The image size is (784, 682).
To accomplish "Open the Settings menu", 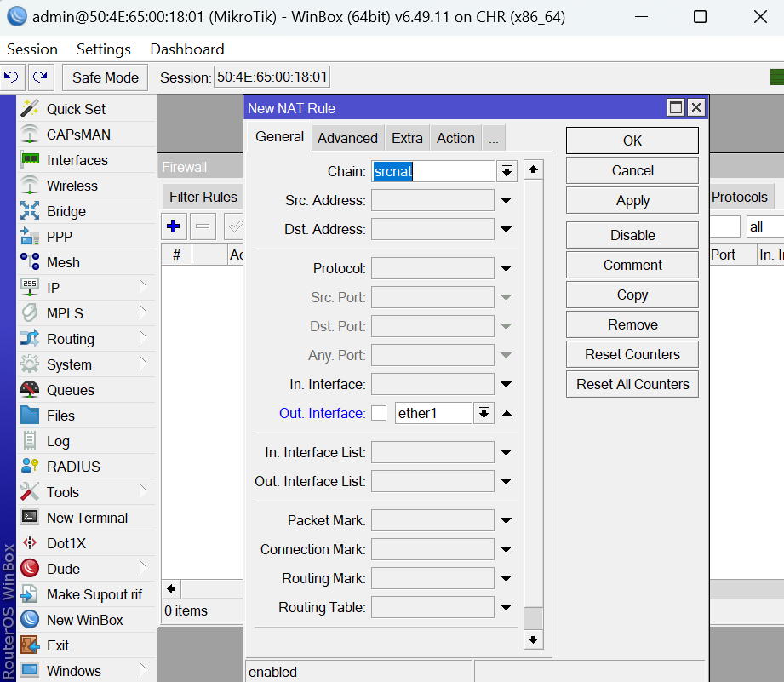I will click(x=104, y=49).
